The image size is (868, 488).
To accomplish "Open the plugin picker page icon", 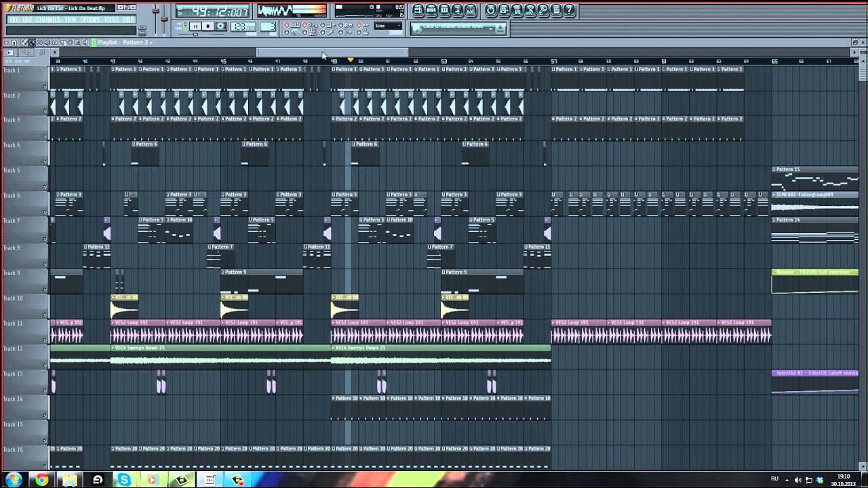I will [x=556, y=10].
